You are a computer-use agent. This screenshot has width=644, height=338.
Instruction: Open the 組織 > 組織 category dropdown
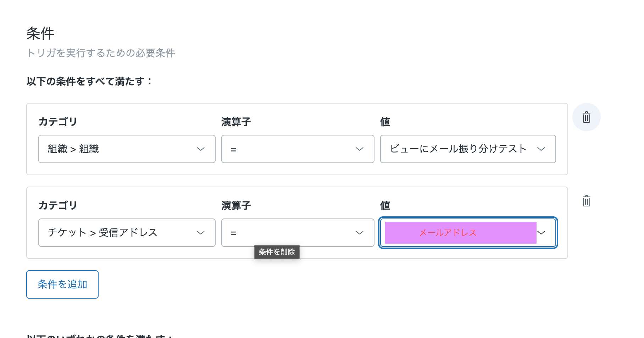coord(127,149)
